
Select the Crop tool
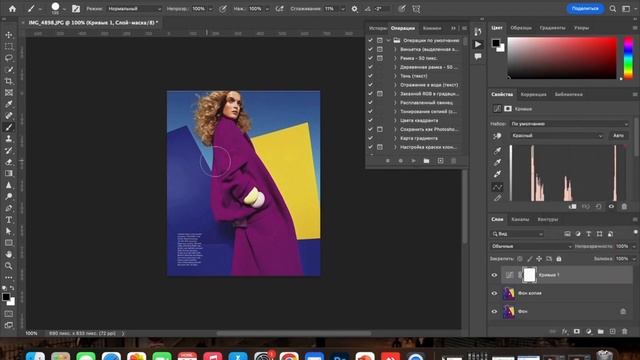(9, 81)
